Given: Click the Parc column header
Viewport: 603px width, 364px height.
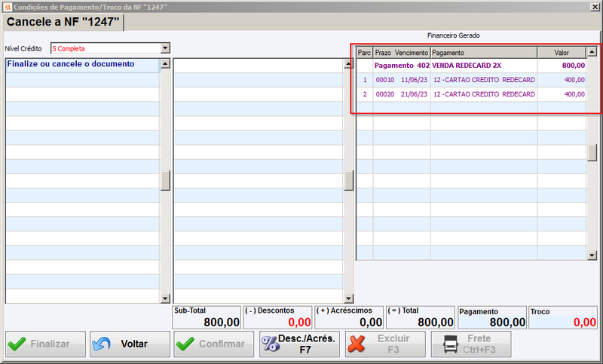Looking at the screenshot, I should point(364,53).
